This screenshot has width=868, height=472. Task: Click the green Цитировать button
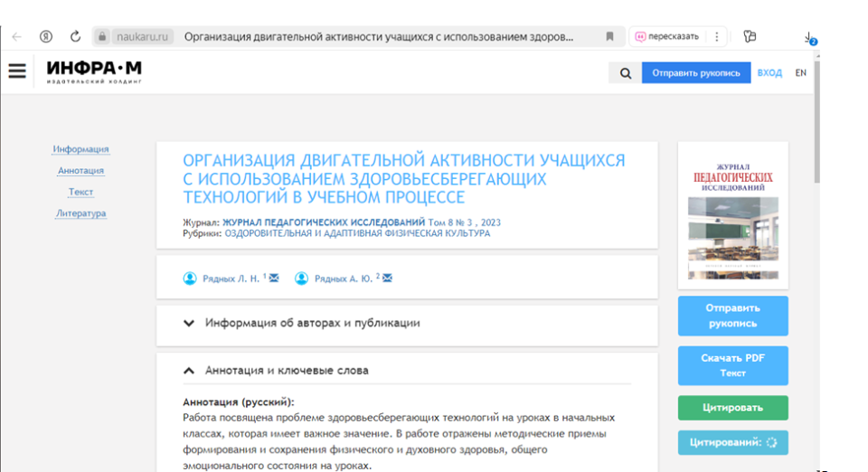[732, 408]
